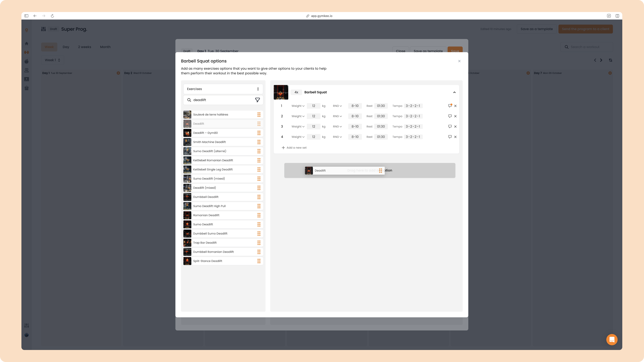Open the Exercises type dropdown
This screenshot has height=362, width=644.
coord(223,89)
